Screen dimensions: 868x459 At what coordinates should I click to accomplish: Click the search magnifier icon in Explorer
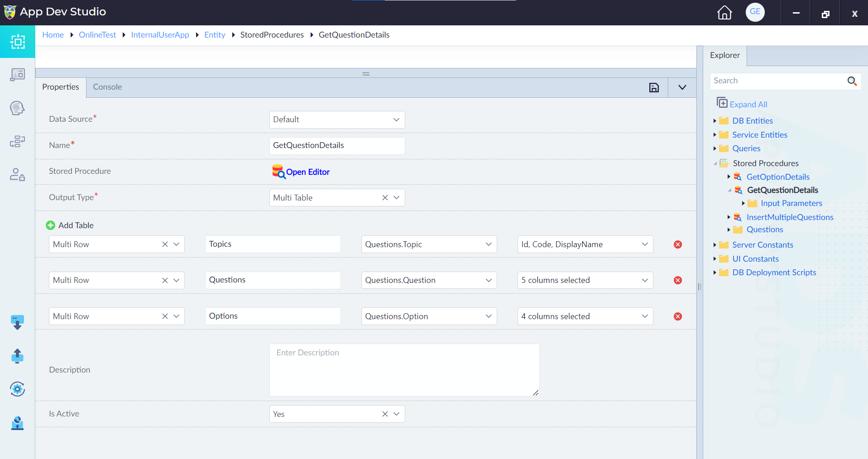pos(852,81)
